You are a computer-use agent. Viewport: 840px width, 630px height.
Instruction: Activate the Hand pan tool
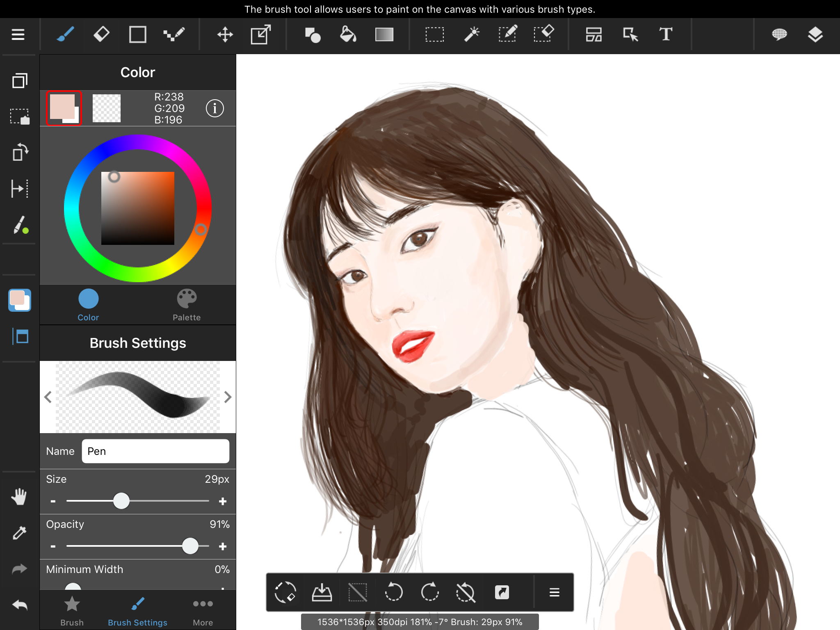pos(19,497)
